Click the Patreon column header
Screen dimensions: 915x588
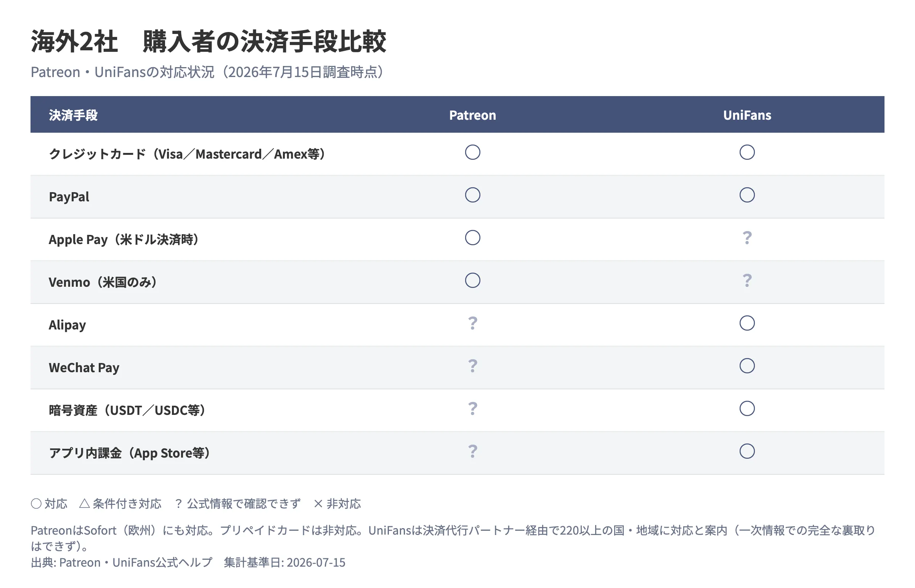point(473,115)
